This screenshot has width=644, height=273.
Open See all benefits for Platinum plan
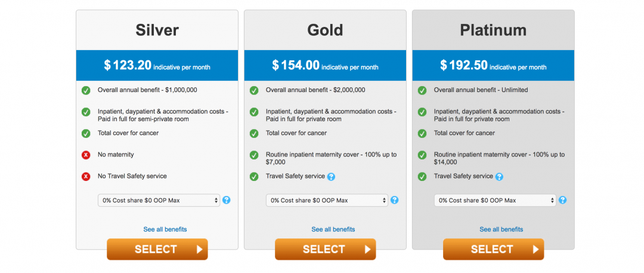pyautogui.click(x=501, y=229)
